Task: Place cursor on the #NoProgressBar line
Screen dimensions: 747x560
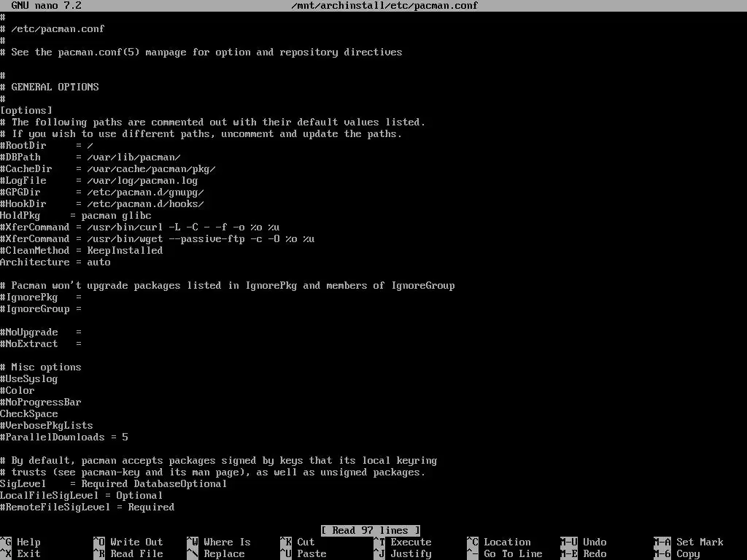Action: tap(41, 402)
